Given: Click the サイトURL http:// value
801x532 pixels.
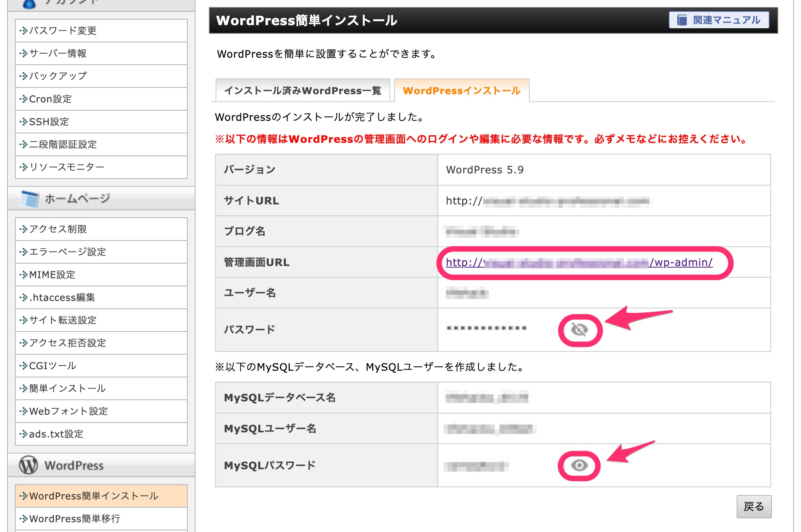Looking at the screenshot, I should pyautogui.click(x=548, y=201).
